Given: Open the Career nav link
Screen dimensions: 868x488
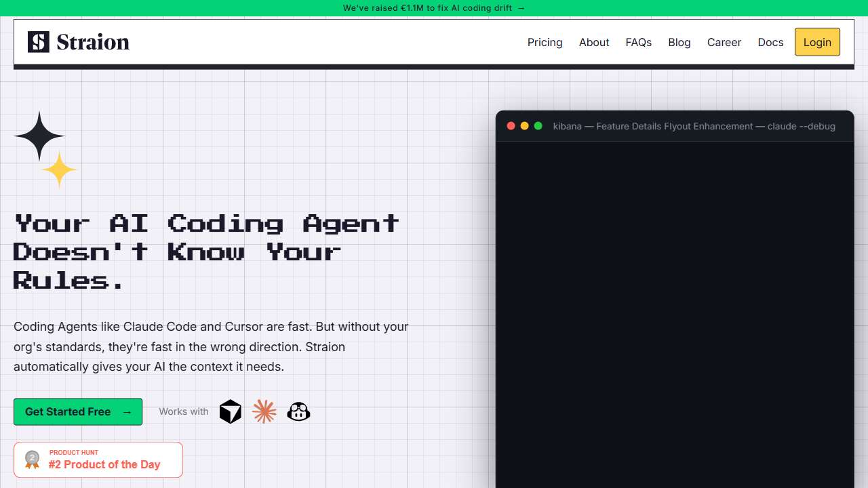Looking at the screenshot, I should click(x=724, y=42).
